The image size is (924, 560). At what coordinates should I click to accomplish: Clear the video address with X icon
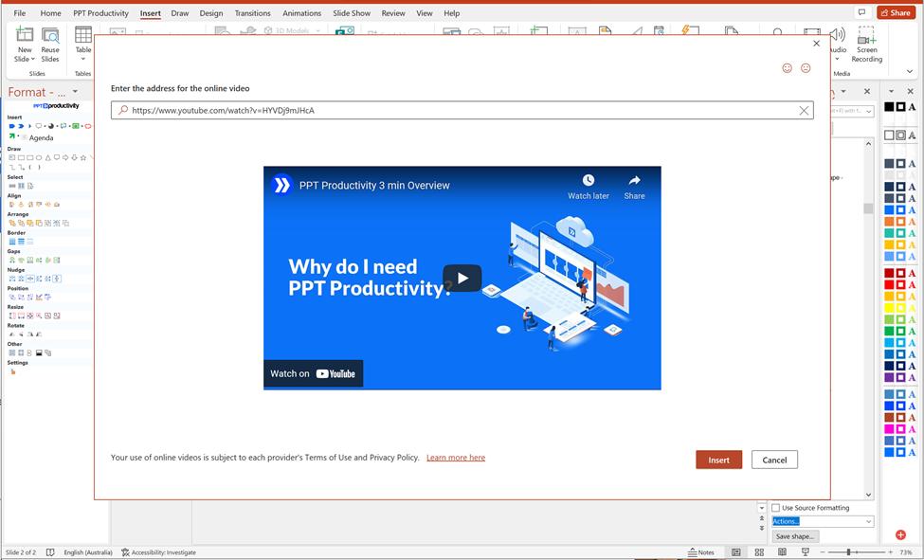coord(804,110)
